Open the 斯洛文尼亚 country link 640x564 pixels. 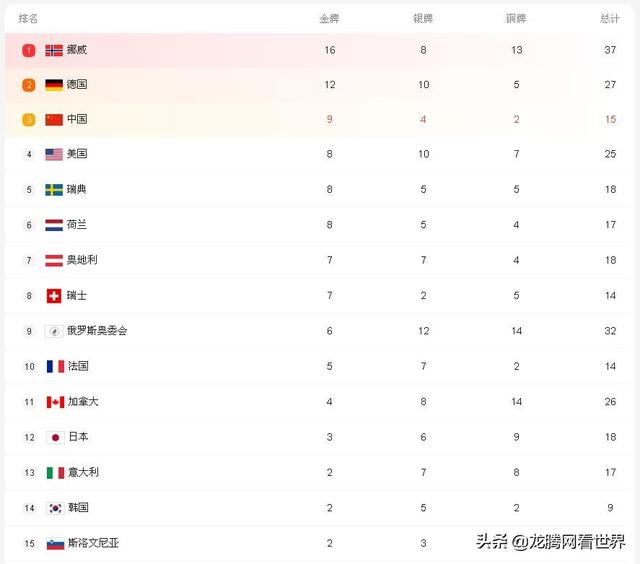click(x=93, y=543)
